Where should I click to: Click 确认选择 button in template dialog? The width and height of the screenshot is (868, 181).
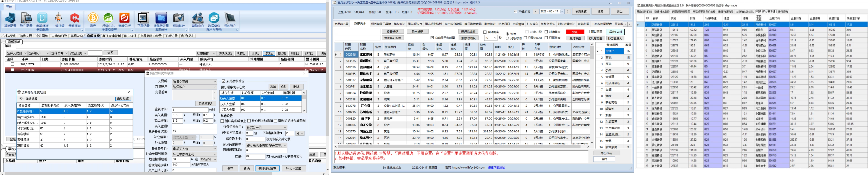(123, 99)
